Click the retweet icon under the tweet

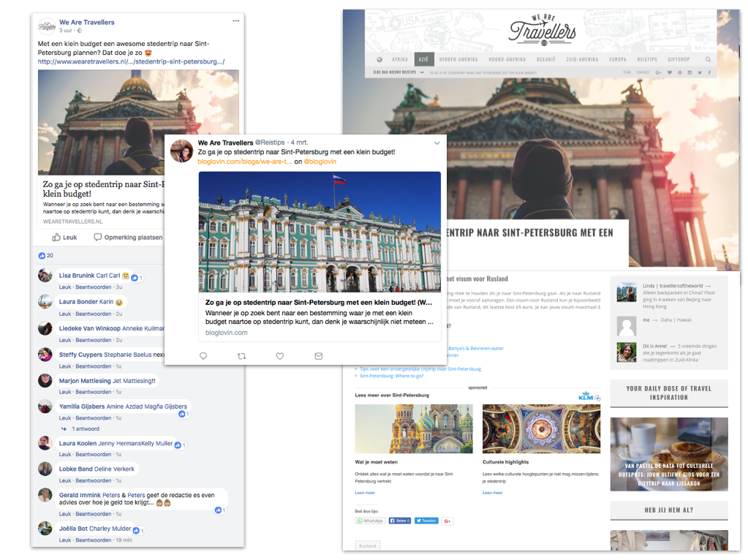242,356
